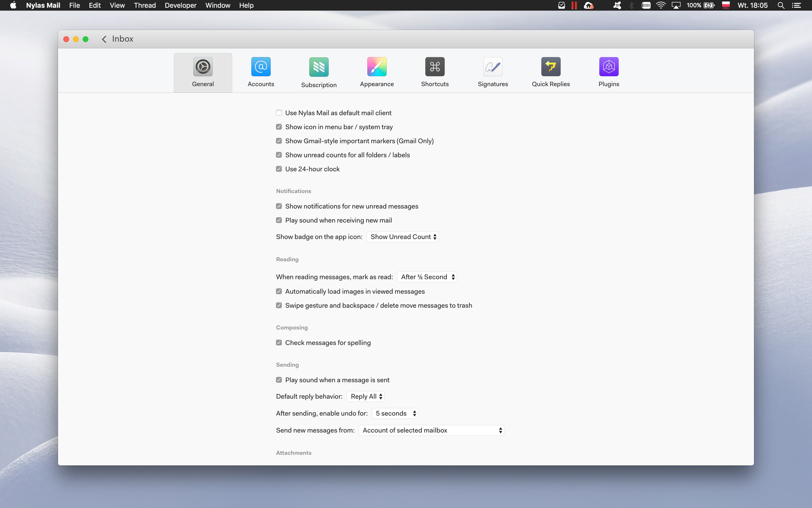This screenshot has width=812, height=508.
Task: Select the Appearance paintbrush icon
Action: click(x=377, y=67)
